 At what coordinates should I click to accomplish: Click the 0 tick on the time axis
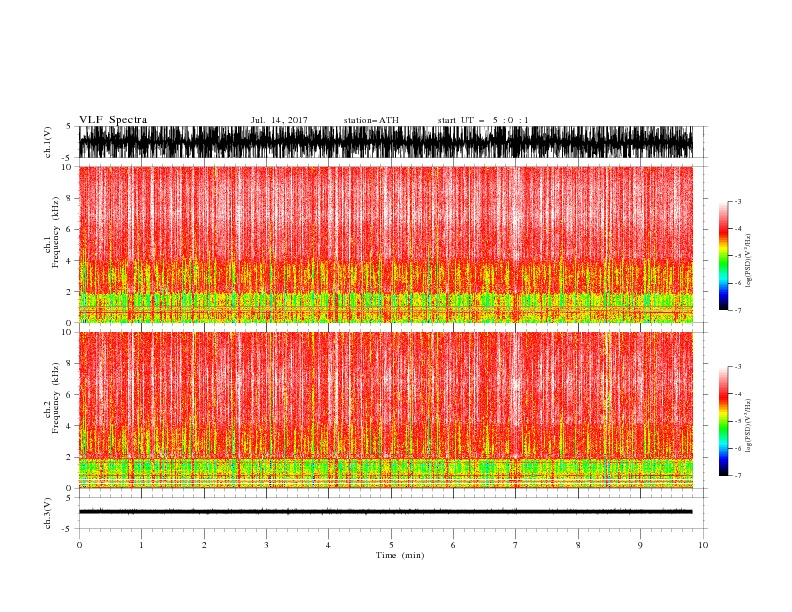[79, 545]
